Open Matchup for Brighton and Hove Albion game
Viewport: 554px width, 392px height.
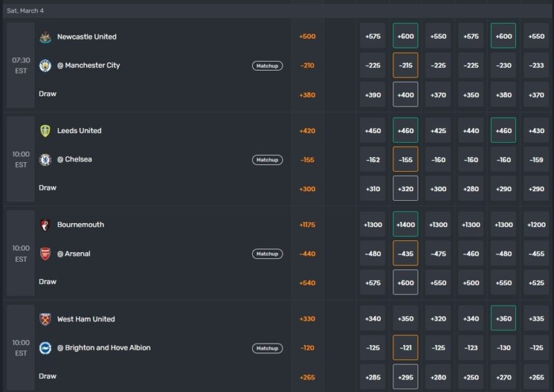(267, 348)
